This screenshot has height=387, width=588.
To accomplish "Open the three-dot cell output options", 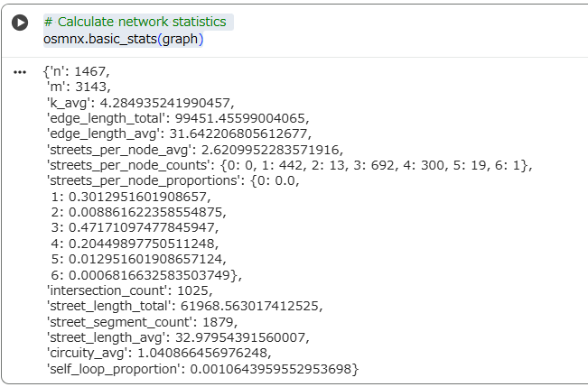I will (x=20, y=72).
